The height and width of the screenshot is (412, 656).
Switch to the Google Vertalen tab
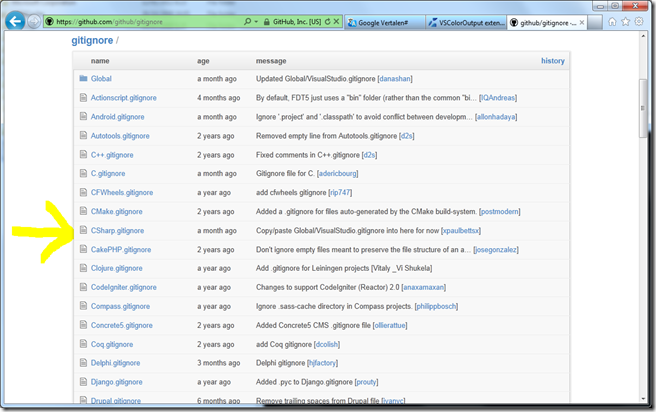[385, 23]
